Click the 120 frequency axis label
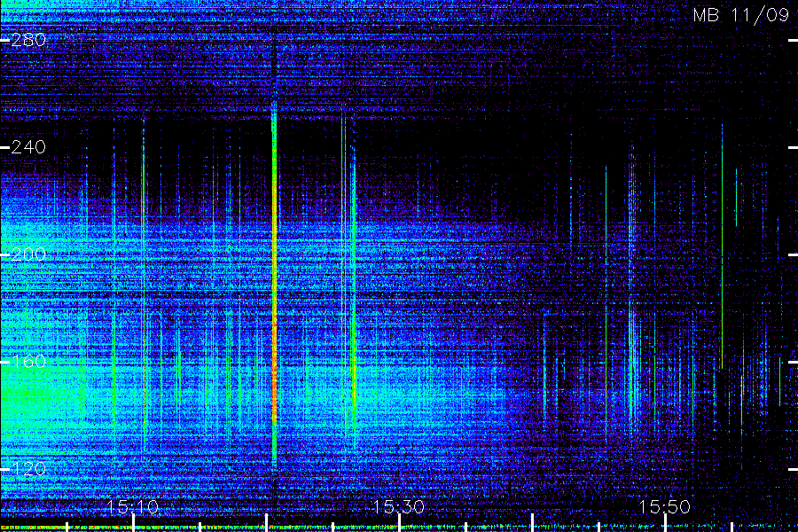 28,469
